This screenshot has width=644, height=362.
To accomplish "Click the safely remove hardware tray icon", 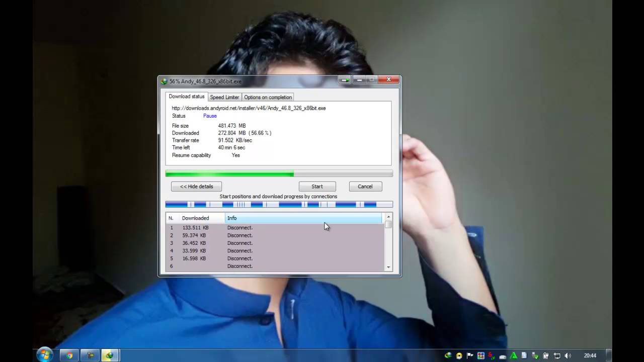I will tap(535, 355).
